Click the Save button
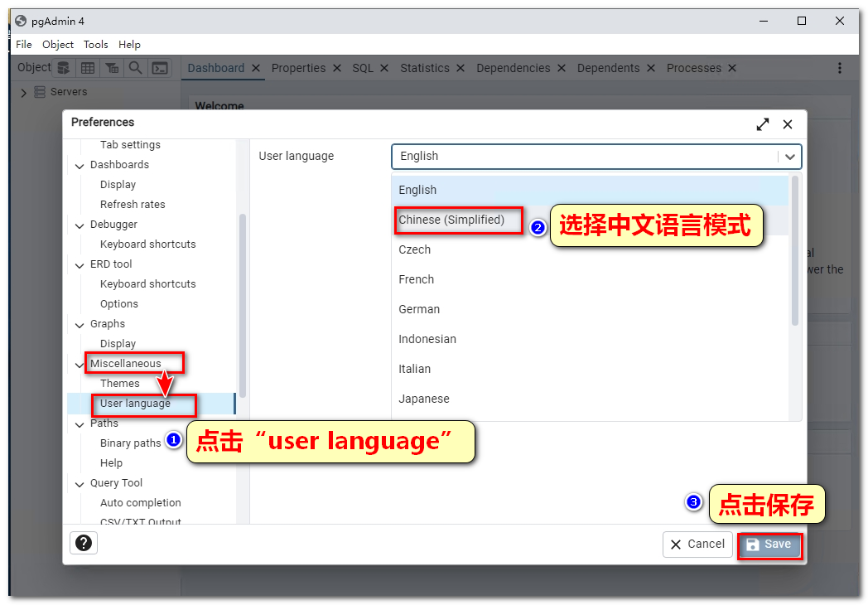This screenshot has height=605, width=868. pyautogui.click(x=769, y=544)
